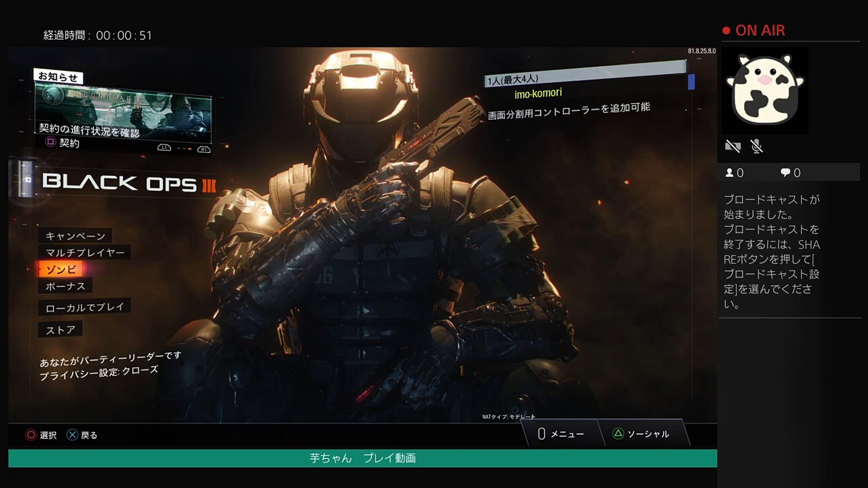Click the red ON AIR indicator dot
868x488 pixels.
point(726,31)
